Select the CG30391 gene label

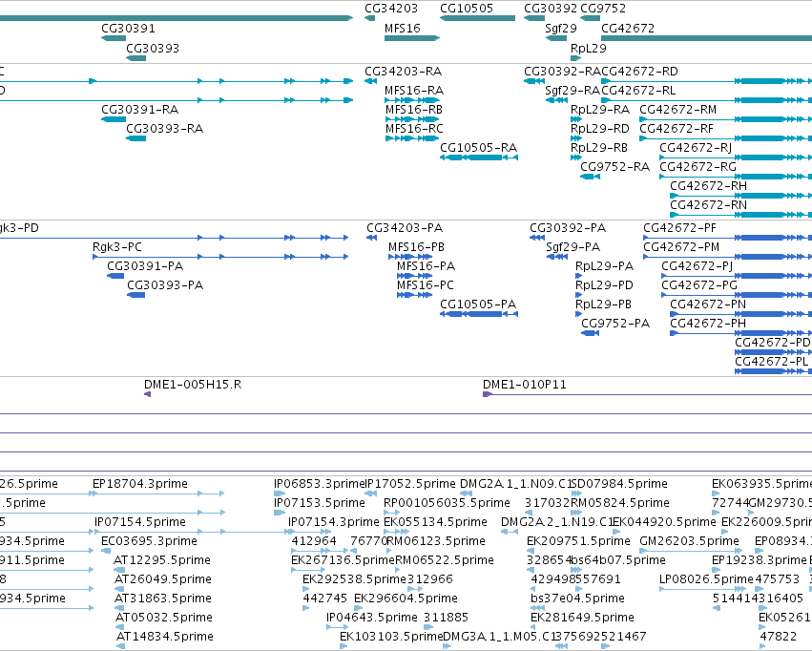click(x=128, y=29)
